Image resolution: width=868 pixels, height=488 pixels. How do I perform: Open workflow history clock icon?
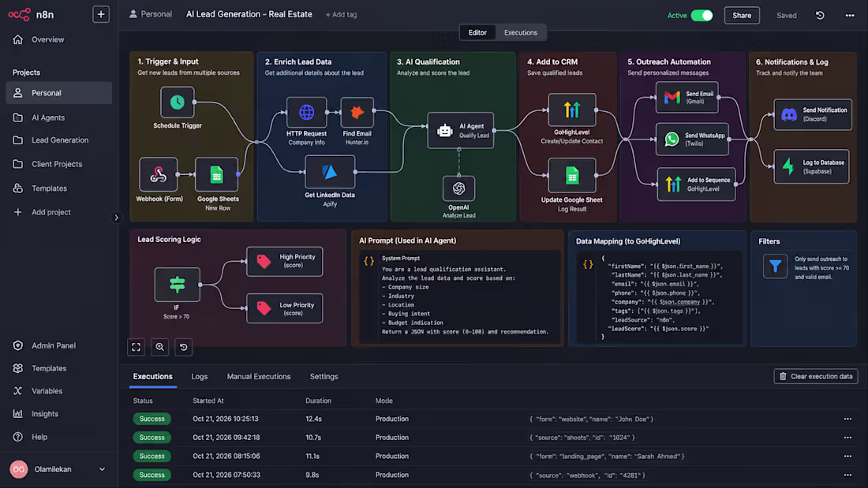820,16
